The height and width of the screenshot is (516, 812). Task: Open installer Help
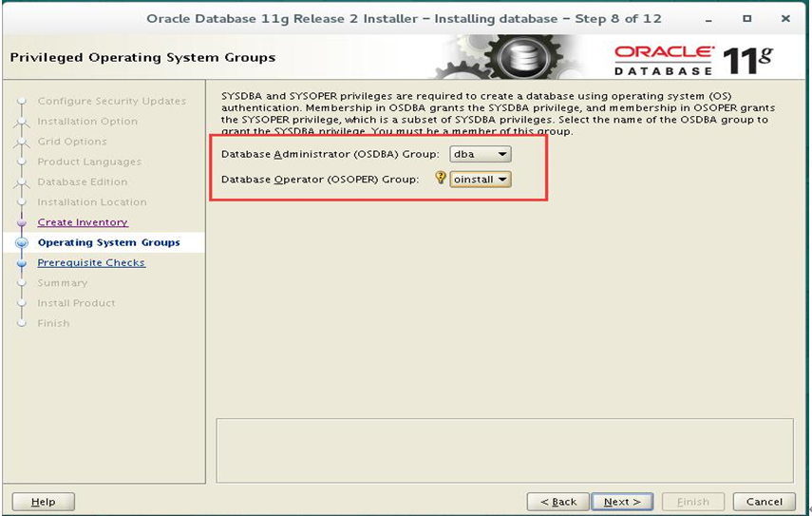click(43, 502)
